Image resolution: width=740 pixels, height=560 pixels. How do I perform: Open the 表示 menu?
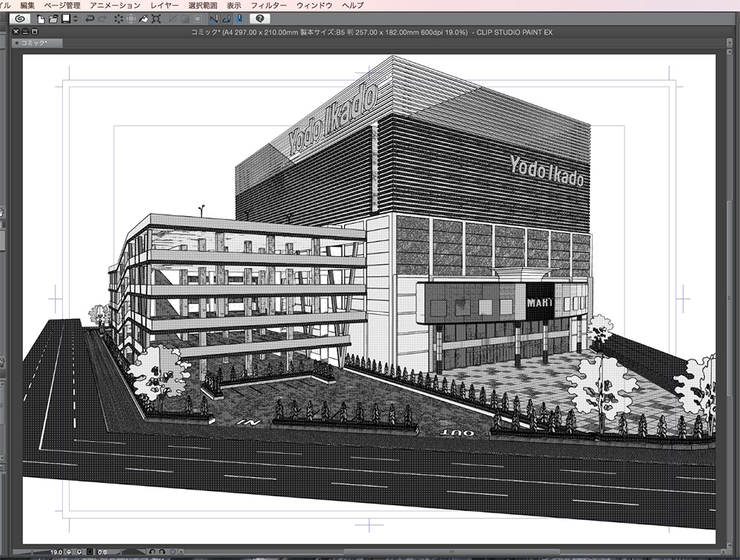pyautogui.click(x=234, y=5)
